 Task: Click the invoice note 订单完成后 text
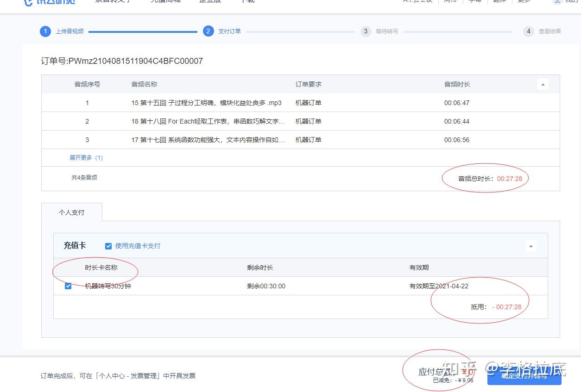pos(118,376)
